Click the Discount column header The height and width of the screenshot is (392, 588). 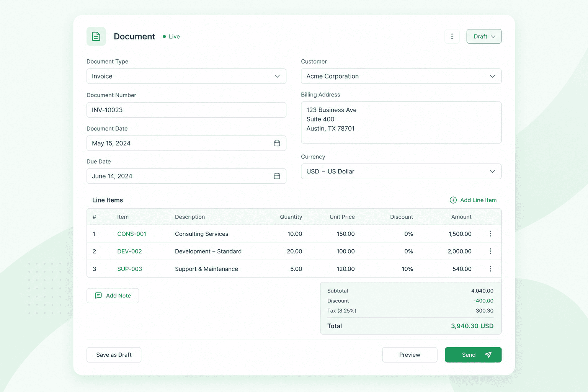pos(402,217)
